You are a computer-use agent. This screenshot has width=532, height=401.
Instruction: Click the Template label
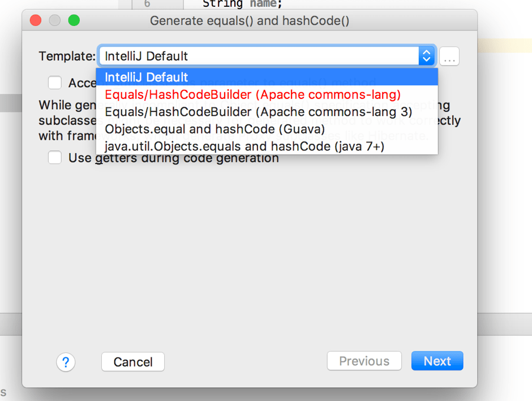[x=67, y=56]
